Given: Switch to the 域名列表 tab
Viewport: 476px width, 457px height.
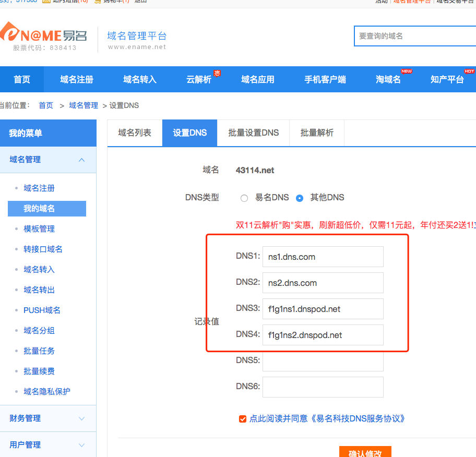Looking at the screenshot, I should [135, 133].
